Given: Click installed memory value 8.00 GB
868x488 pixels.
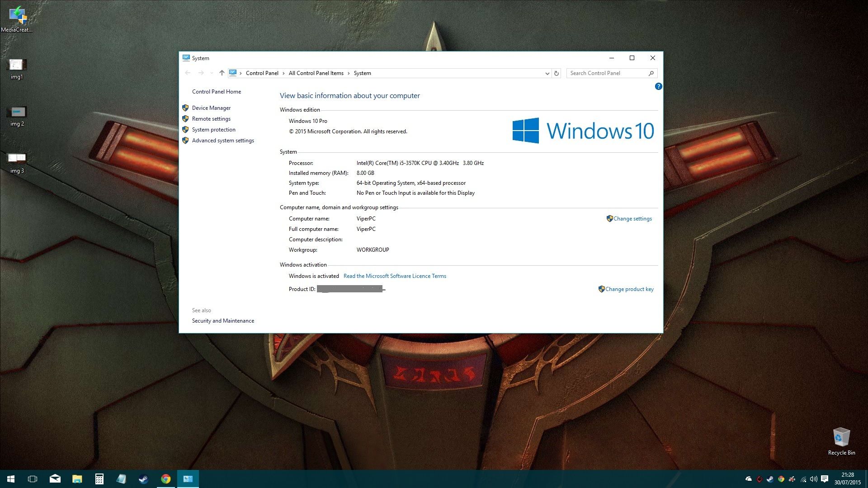Looking at the screenshot, I should coord(365,173).
